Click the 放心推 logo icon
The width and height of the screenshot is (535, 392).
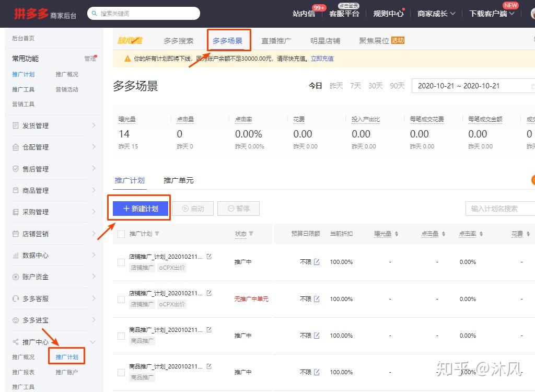130,41
